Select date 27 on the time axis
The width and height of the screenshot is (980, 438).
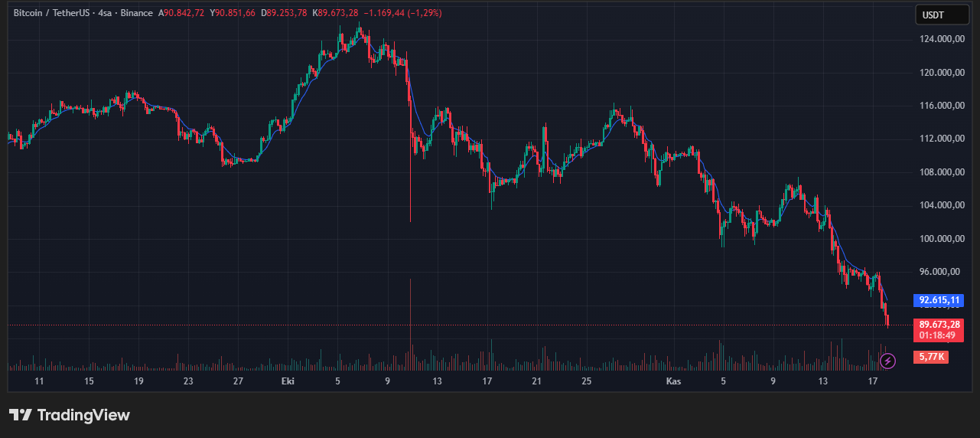point(238,381)
